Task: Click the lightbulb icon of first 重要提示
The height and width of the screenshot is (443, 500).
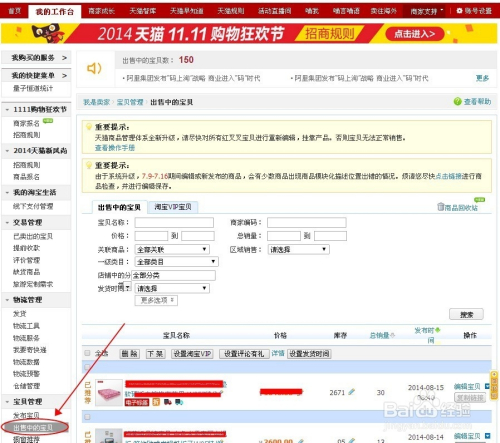Action: (x=89, y=126)
